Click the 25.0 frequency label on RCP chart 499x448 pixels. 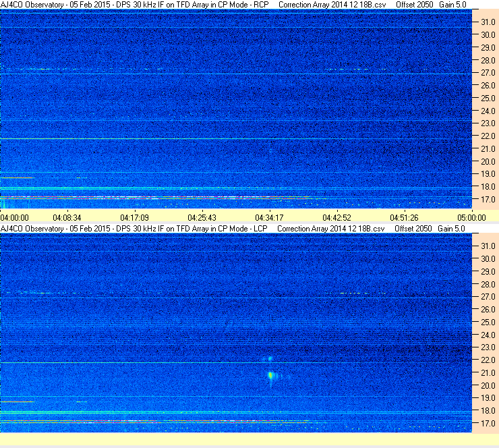(x=488, y=99)
